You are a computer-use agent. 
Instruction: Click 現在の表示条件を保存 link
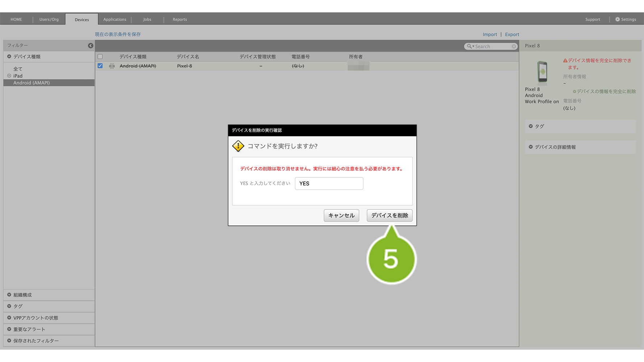click(118, 34)
